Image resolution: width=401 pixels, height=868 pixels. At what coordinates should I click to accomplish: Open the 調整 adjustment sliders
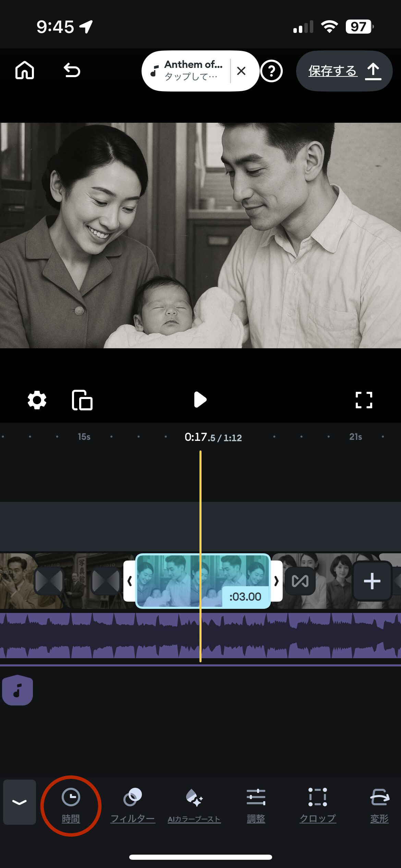coord(256,806)
